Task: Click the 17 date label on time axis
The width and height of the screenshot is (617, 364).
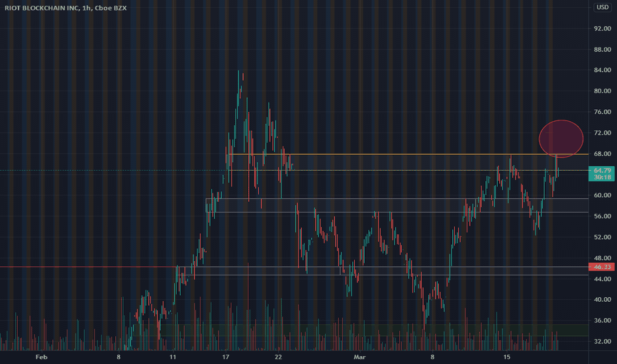Action: (226, 357)
